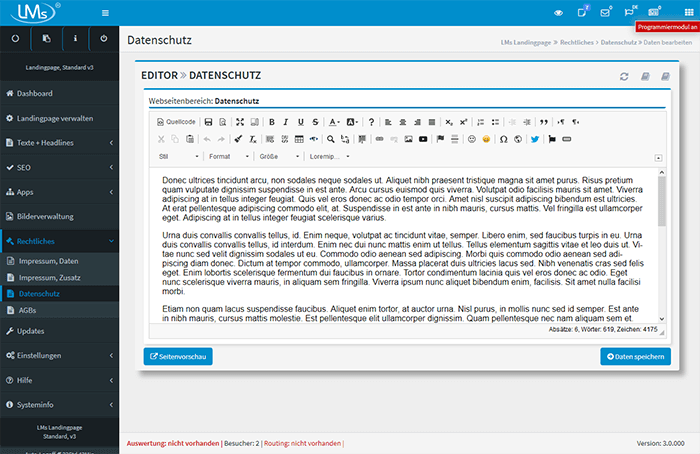Insert a YouTube video
The height and width of the screenshot is (454, 700).
423,139
